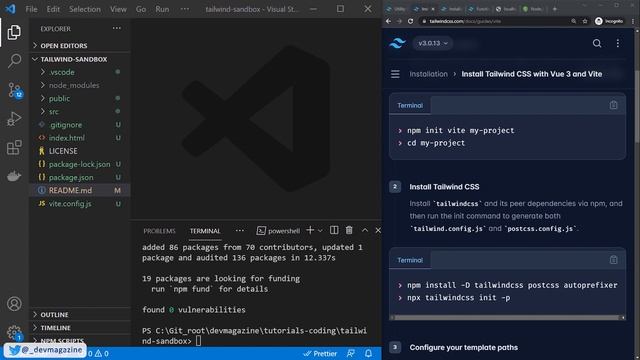Open the Docker view icon

14,176
